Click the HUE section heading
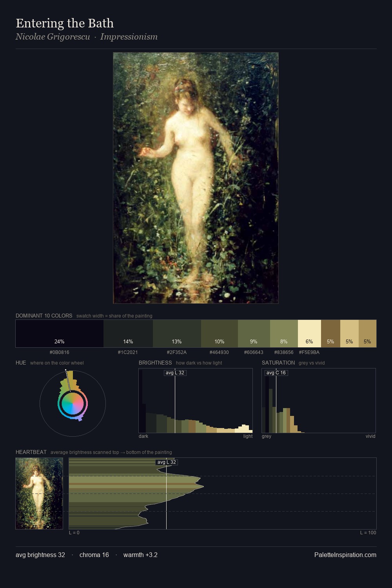The image size is (392, 588). tap(21, 363)
